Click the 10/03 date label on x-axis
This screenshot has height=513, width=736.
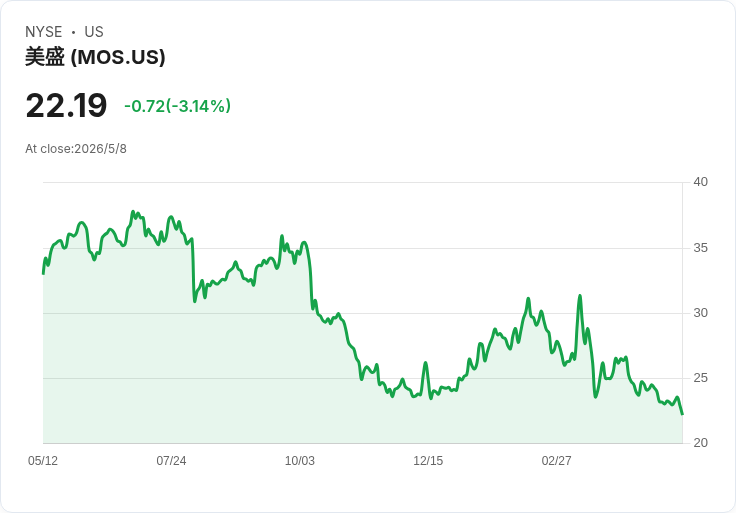point(300,461)
